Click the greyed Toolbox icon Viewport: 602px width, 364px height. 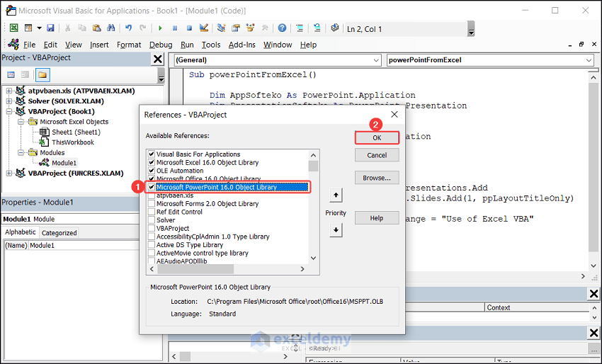pos(265,28)
